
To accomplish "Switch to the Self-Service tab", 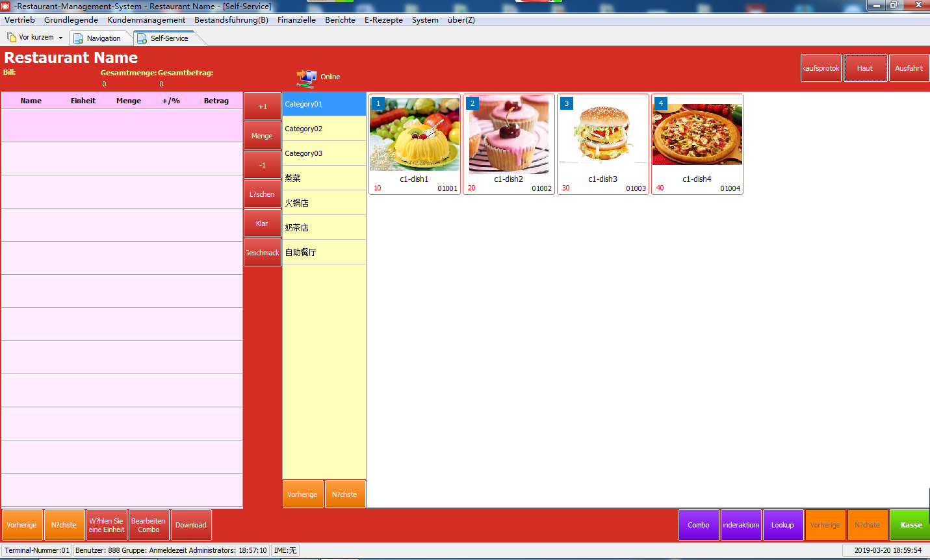I will [x=168, y=38].
